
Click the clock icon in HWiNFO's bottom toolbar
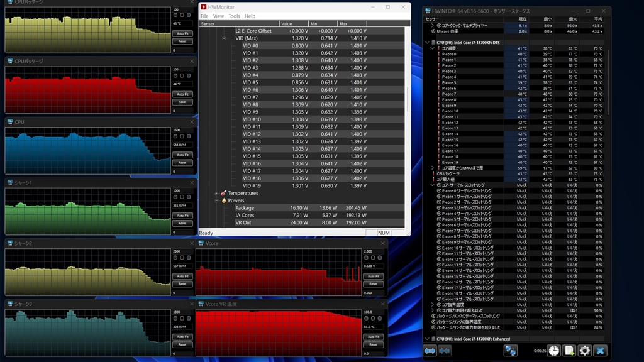pos(554,351)
